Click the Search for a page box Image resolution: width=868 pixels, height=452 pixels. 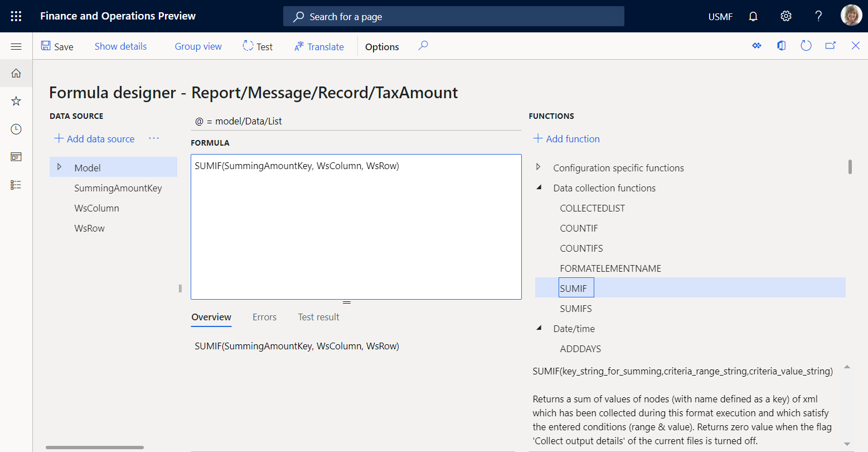pyautogui.click(x=454, y=16)
